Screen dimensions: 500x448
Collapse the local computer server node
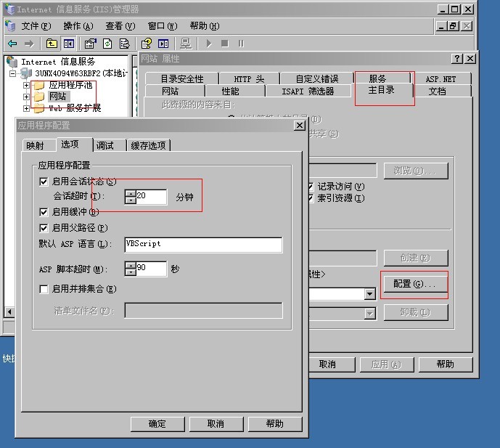[12, 74]
